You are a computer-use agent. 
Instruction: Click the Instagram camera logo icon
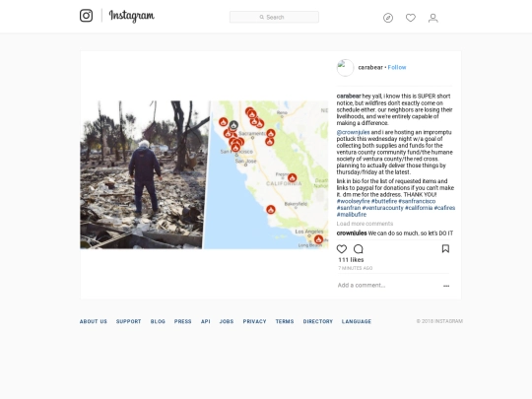(86, 16)
